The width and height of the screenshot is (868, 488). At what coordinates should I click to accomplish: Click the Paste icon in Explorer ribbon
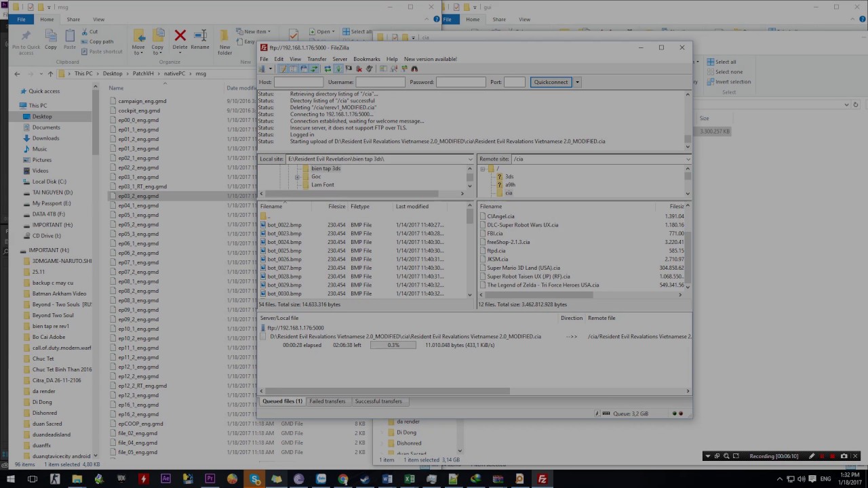(70, 39)
